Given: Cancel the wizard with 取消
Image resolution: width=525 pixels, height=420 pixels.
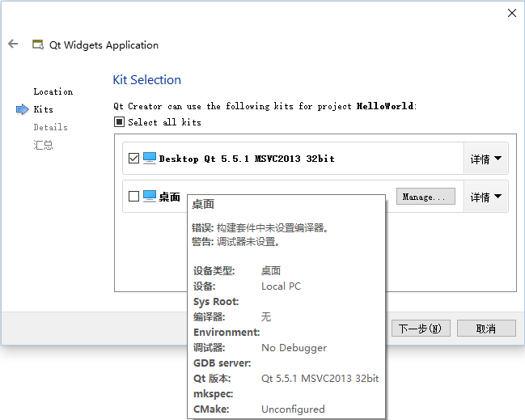Looking at the screenshot, I should 486,329.
